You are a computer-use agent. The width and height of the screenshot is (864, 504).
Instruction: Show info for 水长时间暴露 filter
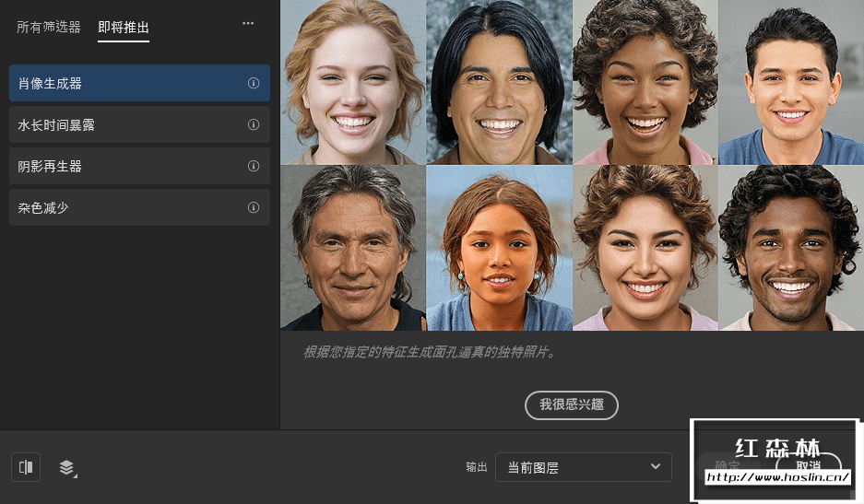tap(254, 124)
